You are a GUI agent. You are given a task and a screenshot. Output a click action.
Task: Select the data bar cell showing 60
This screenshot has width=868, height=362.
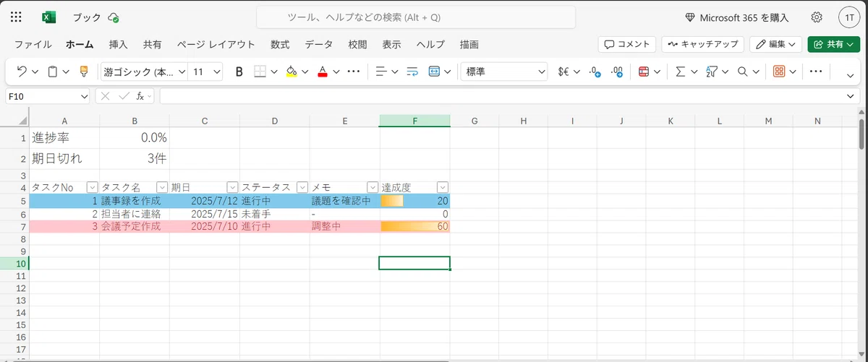(414, 226)
